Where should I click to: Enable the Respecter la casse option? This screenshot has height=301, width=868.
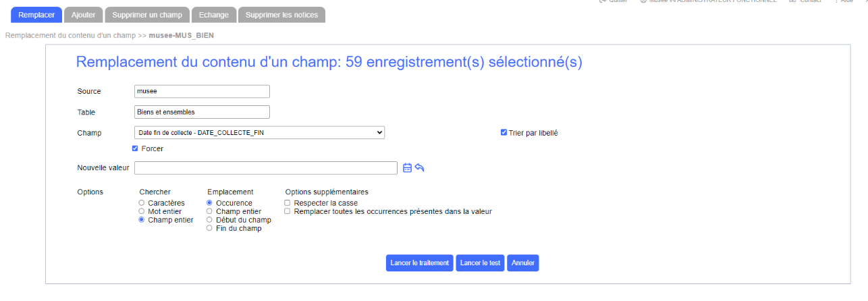coord(288,202)
